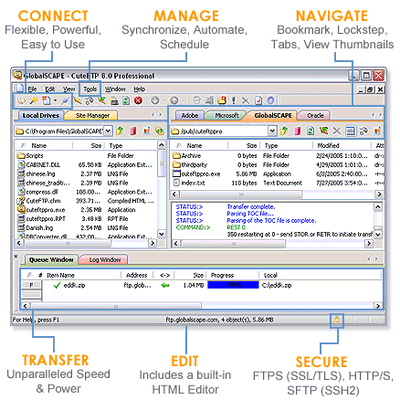Open the remote path /pub/cuteftppro dropdown
The image size is (400, 410).
tap(272, 131)
